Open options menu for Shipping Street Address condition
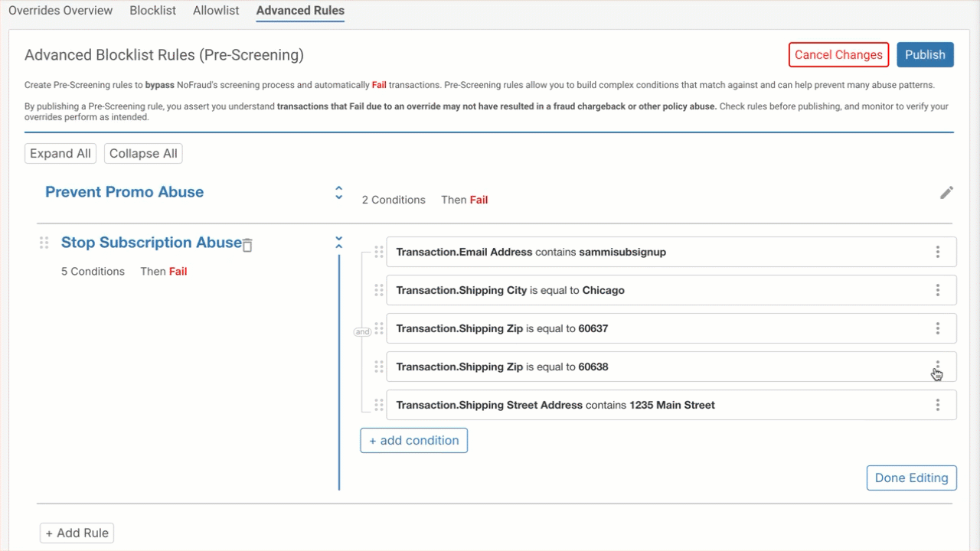Image resolution: width=980 pixels, height=551 pixels. [938, 405]
